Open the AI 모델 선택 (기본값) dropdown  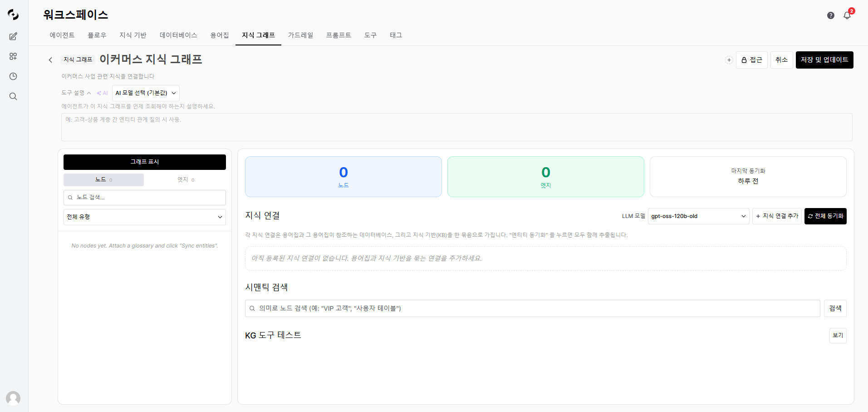(146, 93)
